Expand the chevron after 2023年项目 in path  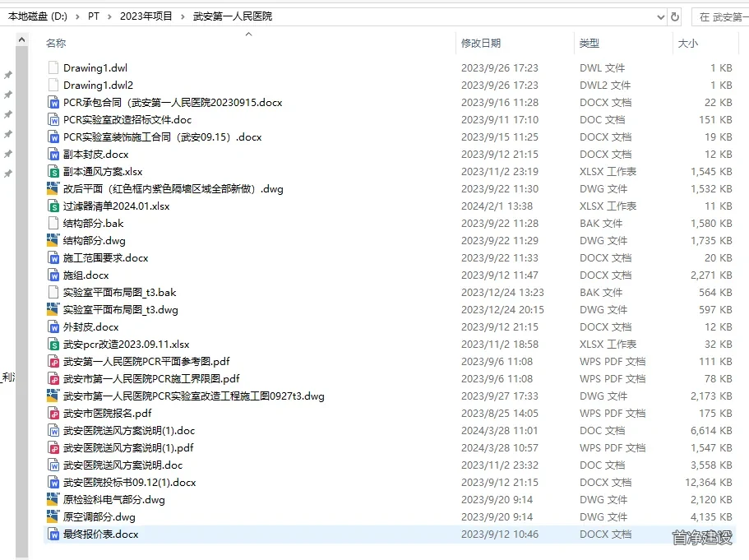[x=183, y=16]
